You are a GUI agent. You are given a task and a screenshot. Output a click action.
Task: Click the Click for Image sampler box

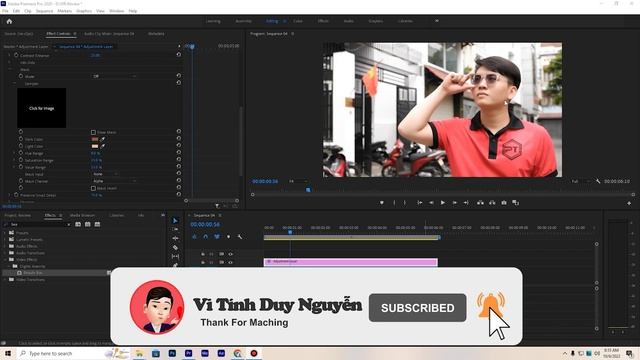[42, 108]
